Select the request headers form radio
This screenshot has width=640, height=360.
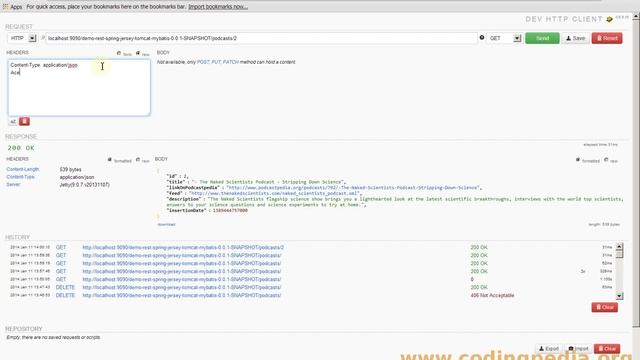coord(119,53)
